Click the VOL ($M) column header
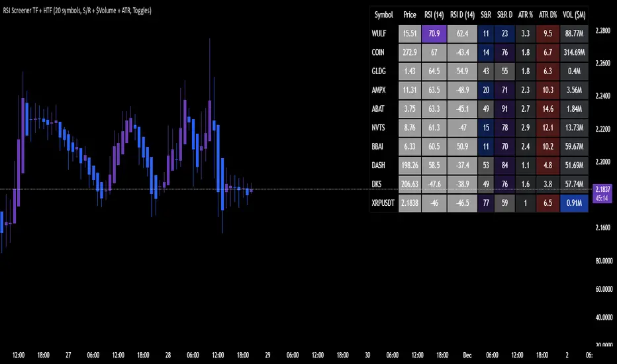Image resolution: width=617 pixels, height=364 pixels. (x=574, y=15)
